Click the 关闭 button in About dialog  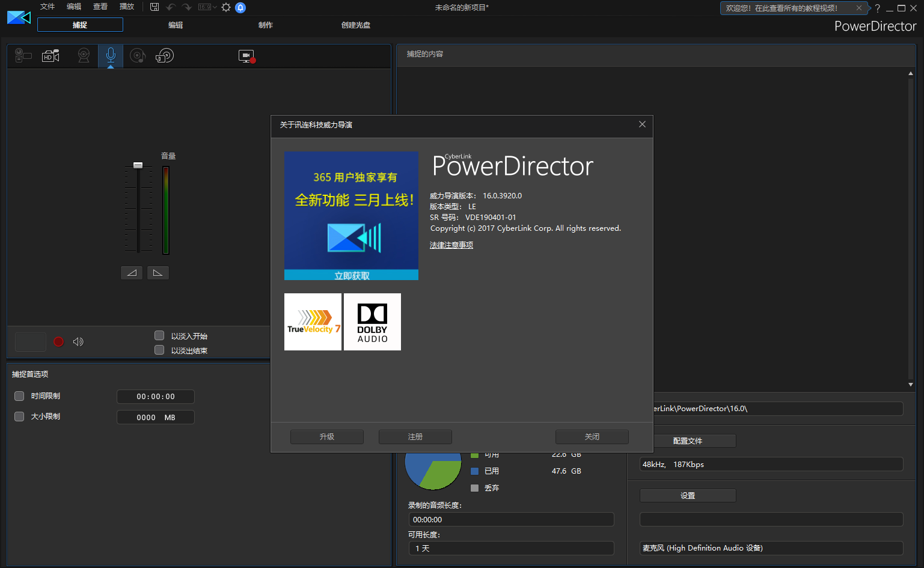tap(592, 437)
